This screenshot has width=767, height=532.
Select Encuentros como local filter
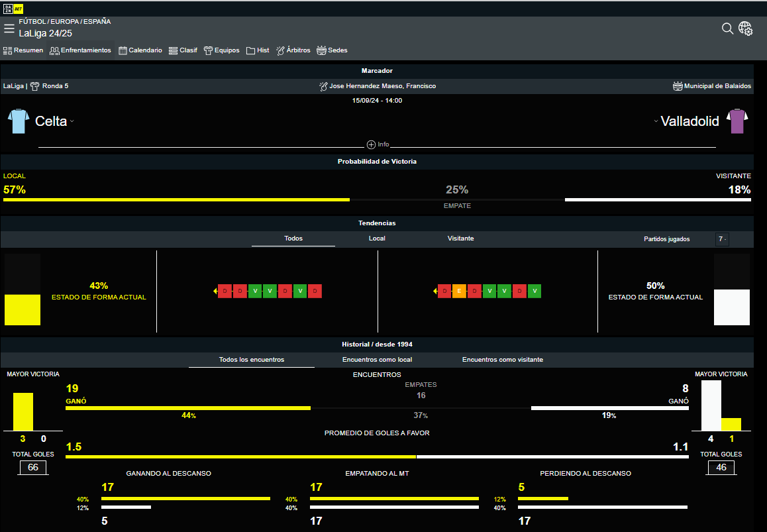[x=377, y=360]
